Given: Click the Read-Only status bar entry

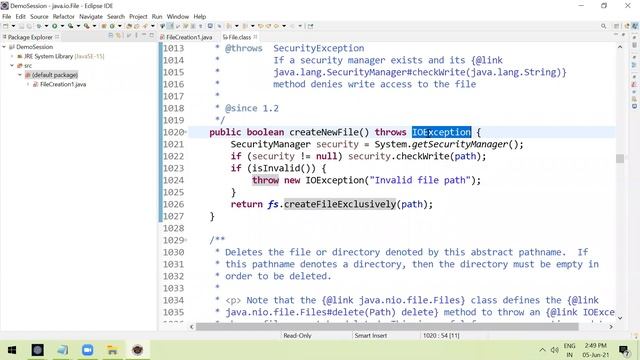Looking at the screenshot, I should 297,336.
